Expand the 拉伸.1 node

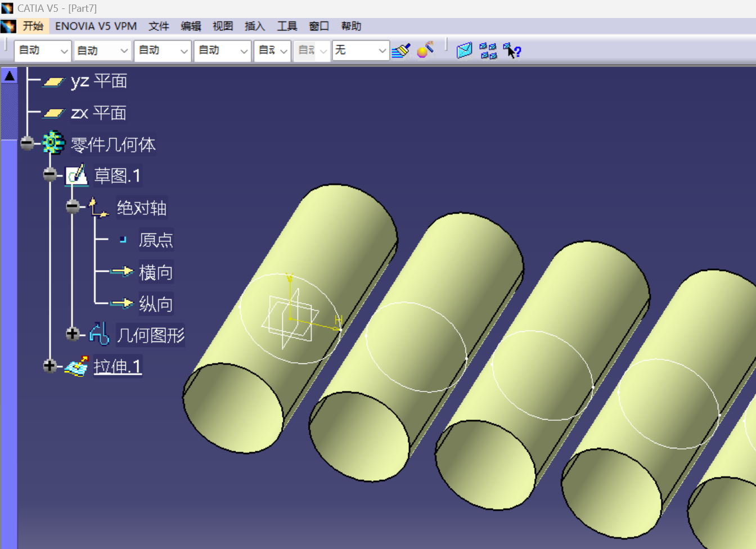coord(49,366)
